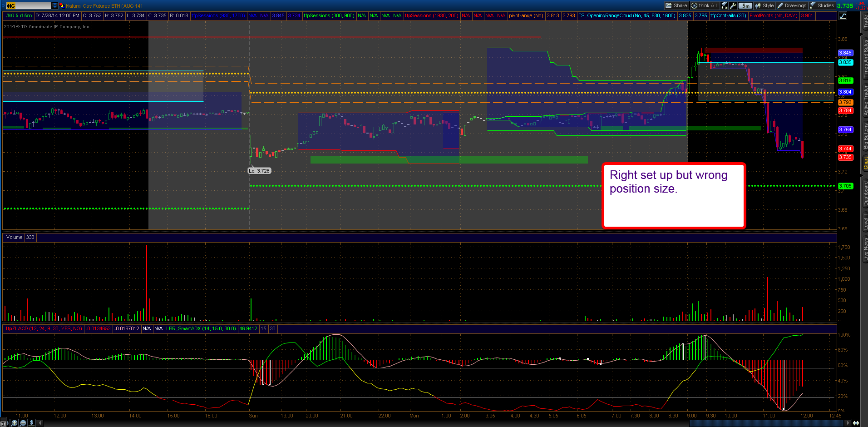Click the PivotPoints (No, DAY) study label

(774, 16)
